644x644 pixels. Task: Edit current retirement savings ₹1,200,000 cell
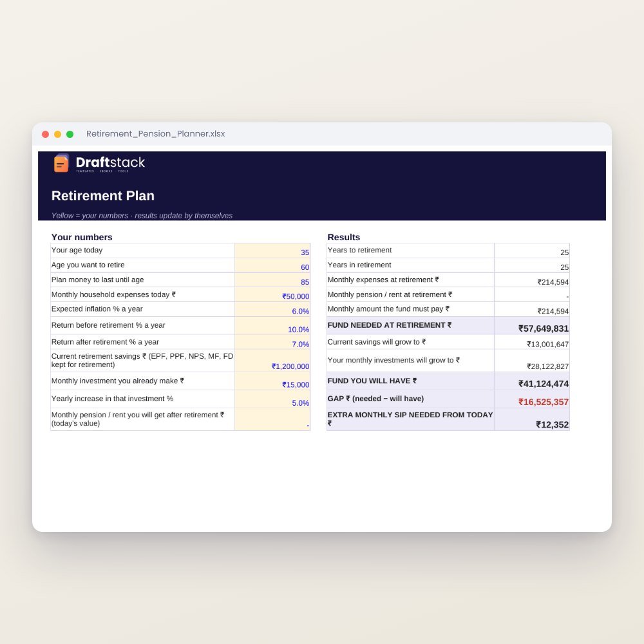[x=272, y=361]
